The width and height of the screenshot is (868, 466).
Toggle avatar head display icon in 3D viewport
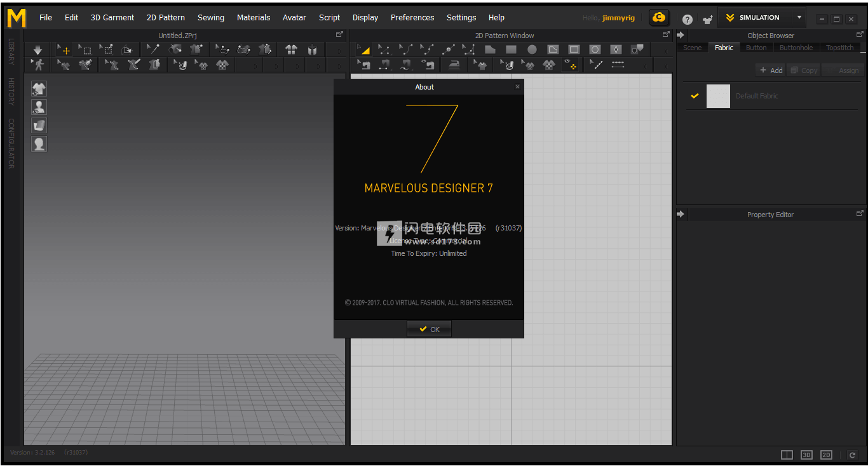(x=39, y=144)
